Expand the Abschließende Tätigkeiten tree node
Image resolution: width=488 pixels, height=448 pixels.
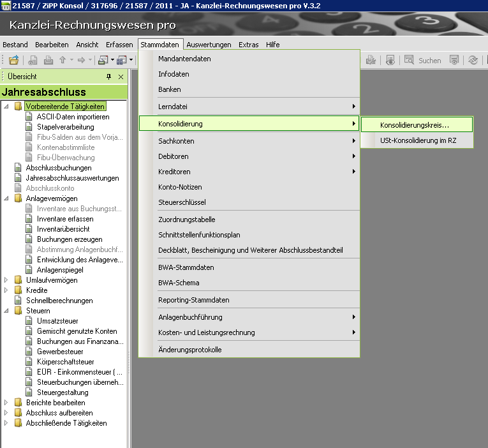click(6, 422)
